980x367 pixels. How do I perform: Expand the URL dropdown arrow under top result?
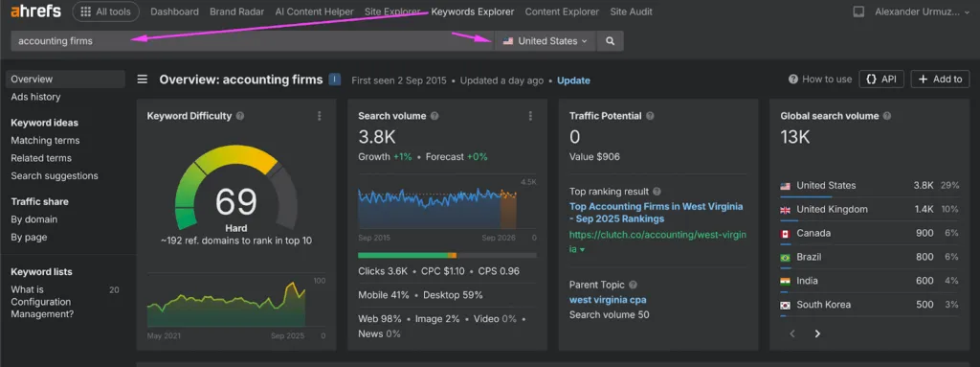pyautogui.click(x=583, y=250)
